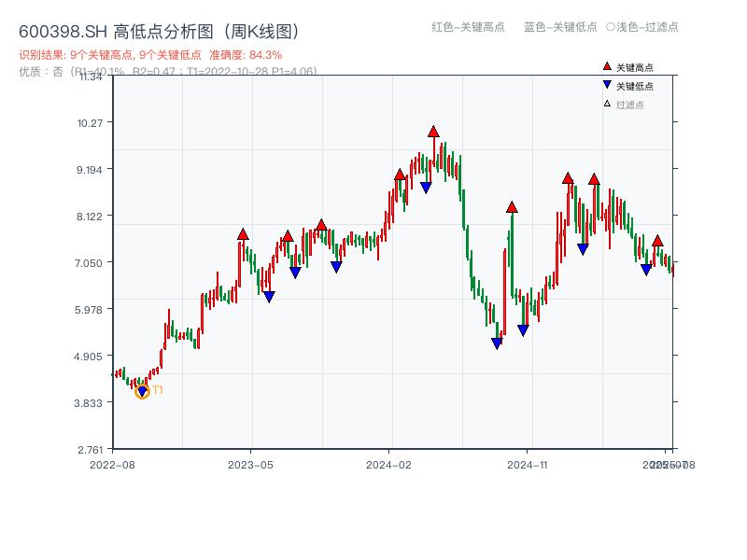747x560 pixels.
Task: Click the lowest blue marker at the 2024 trough
Action: pos(497,343)
